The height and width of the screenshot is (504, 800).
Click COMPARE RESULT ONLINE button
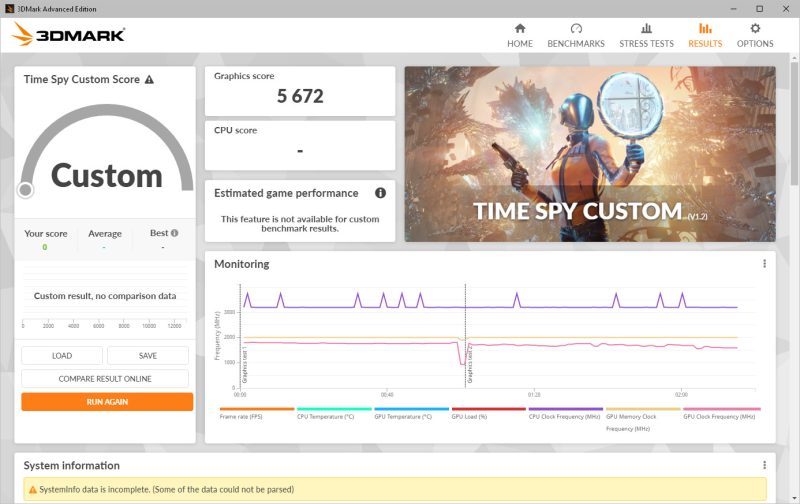[105, 379]
